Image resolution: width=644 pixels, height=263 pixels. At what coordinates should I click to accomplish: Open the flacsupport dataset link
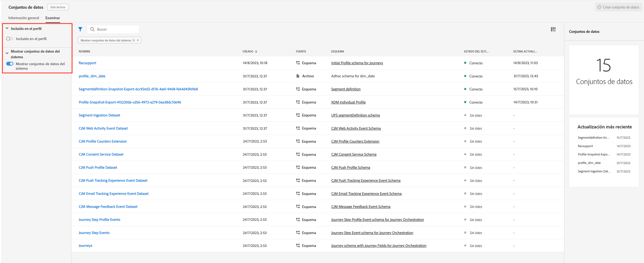[x=87, y=63]
